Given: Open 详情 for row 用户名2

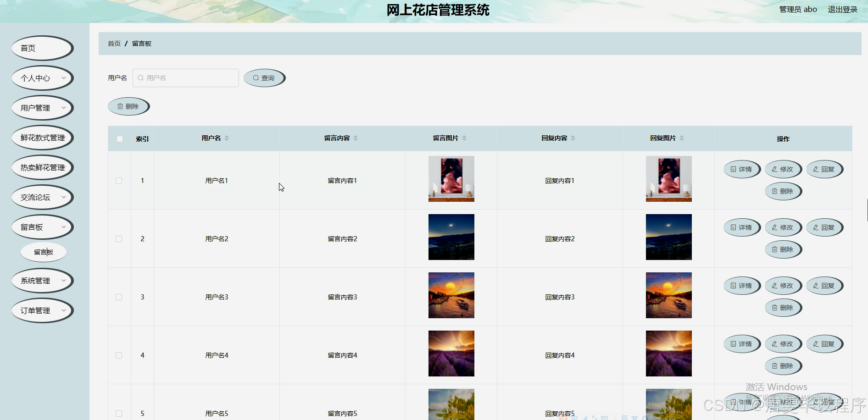Looking at the screenshot, I should point(742,227).
